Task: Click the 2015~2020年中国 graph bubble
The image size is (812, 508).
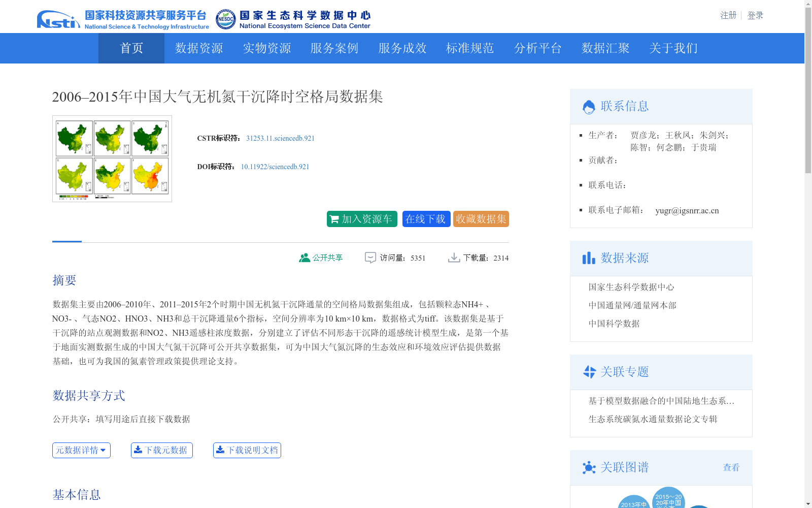Action: click(668, 498)
